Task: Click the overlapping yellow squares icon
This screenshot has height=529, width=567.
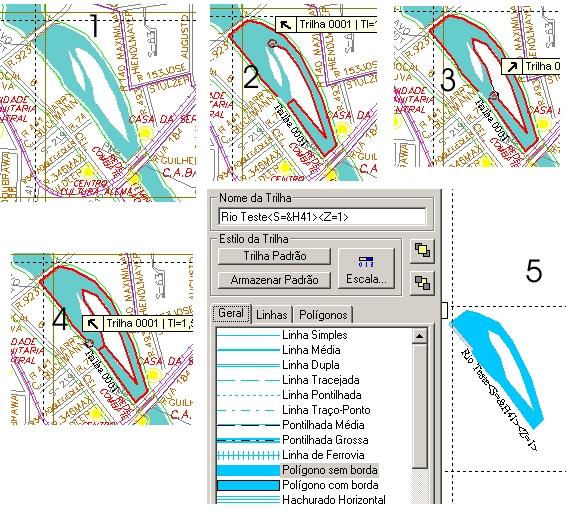Action: (x=422, y=251)
